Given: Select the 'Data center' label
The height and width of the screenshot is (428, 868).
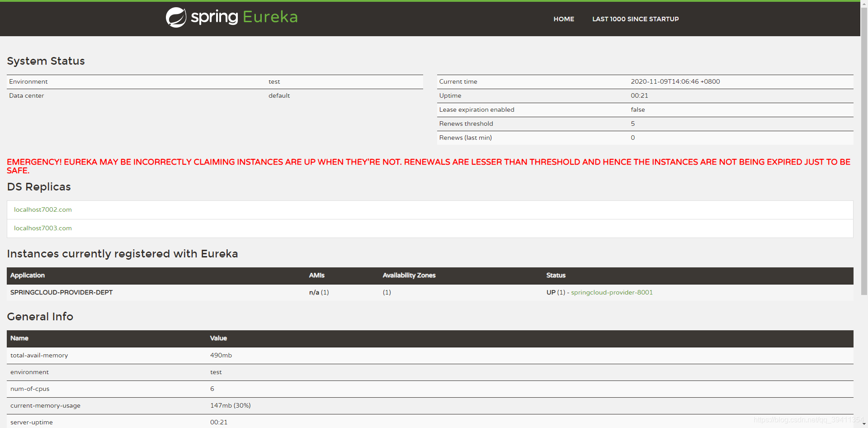Looking at the screenshot, I should point(26,96).
